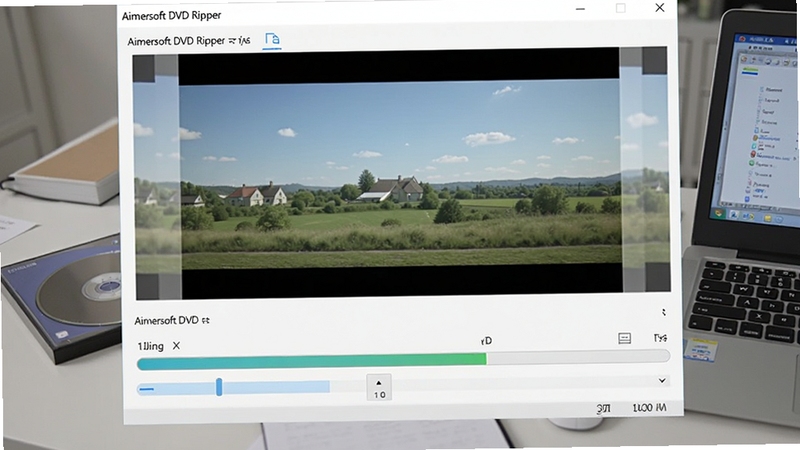Click '1L00 IM' in the status bar
Viewport: 800px width, 450px height.
(649, 408)
